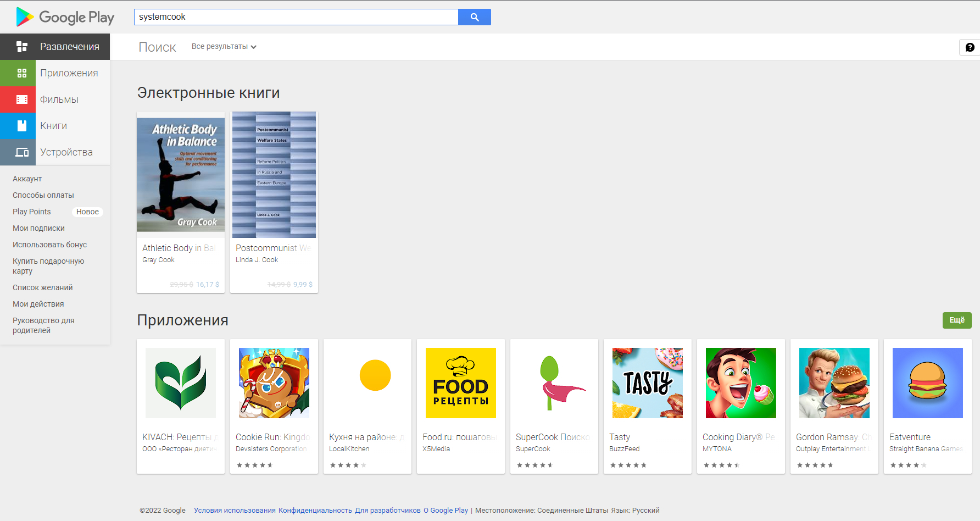The width and height of the screenshot is (980, 521).
Task: Open Способы оплаты in the sidebar
Action: (x=43, y=195)
